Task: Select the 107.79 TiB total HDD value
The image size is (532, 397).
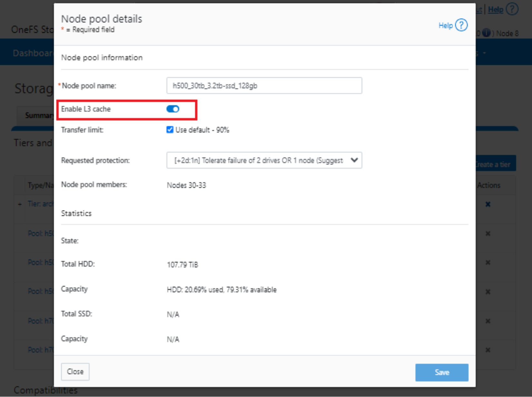Action: (x=182, y=265)
